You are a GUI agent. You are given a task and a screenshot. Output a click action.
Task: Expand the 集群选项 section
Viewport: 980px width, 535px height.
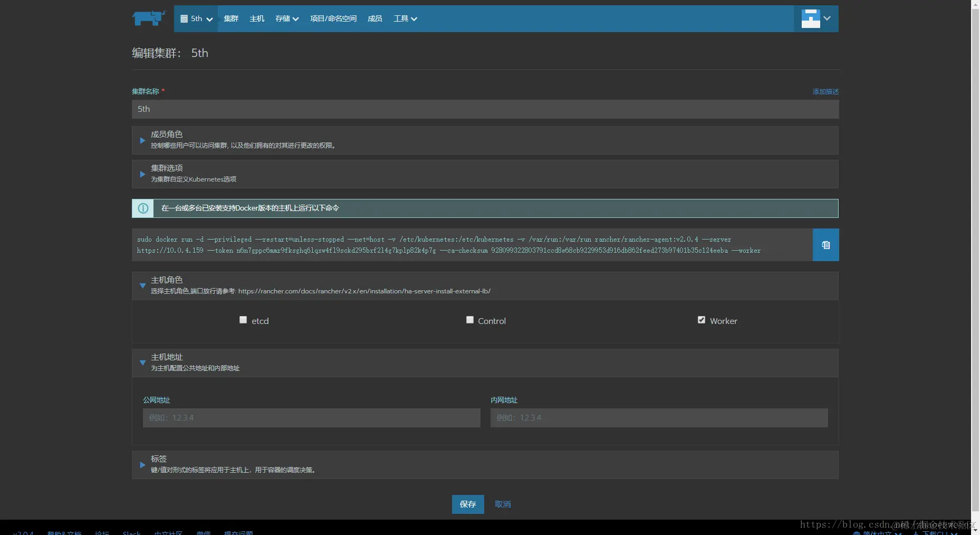[142, 174]
